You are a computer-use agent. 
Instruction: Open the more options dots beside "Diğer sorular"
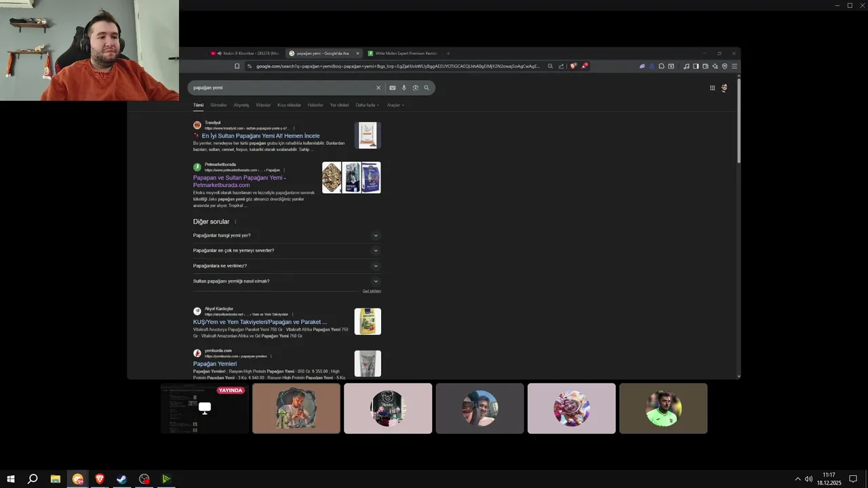point(235,222)
